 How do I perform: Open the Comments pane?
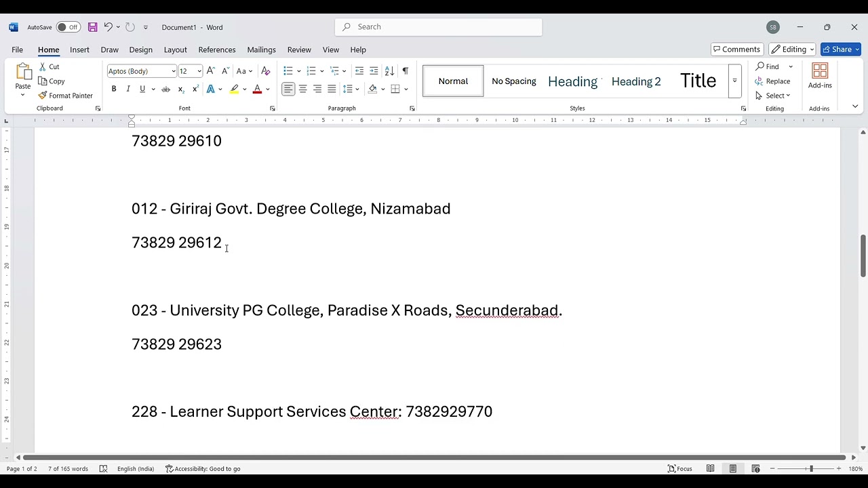point(737,49)
